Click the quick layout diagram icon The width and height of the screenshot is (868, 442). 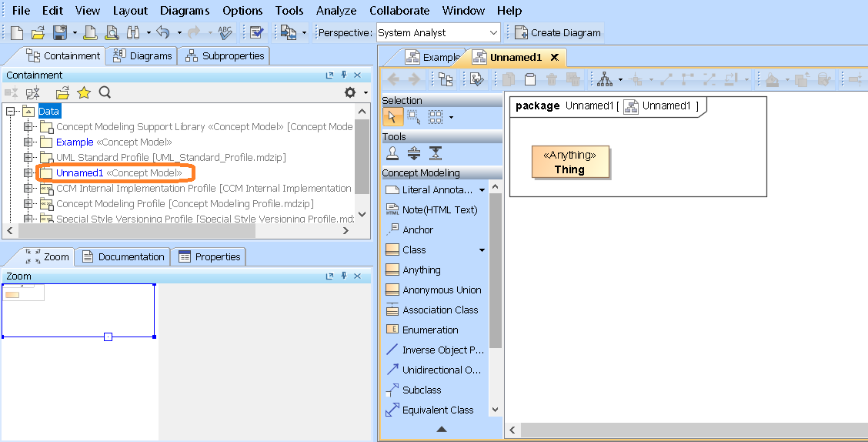pos(604,79)
